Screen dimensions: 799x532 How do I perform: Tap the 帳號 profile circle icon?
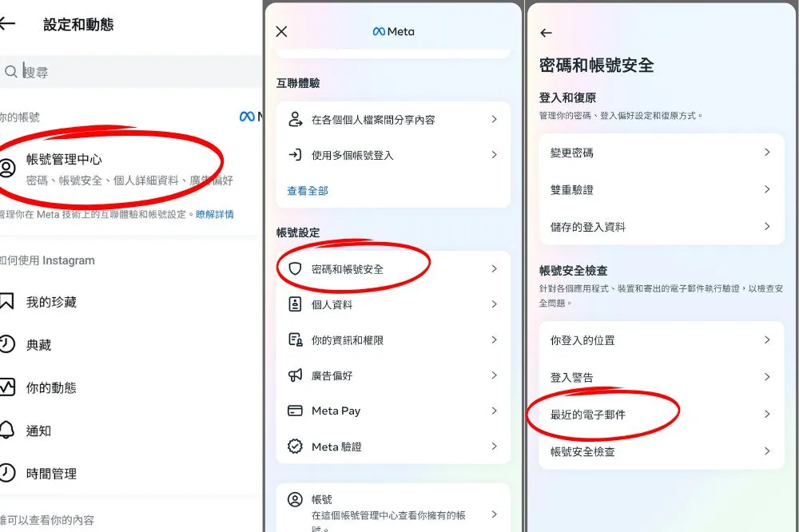click(295, 499)
